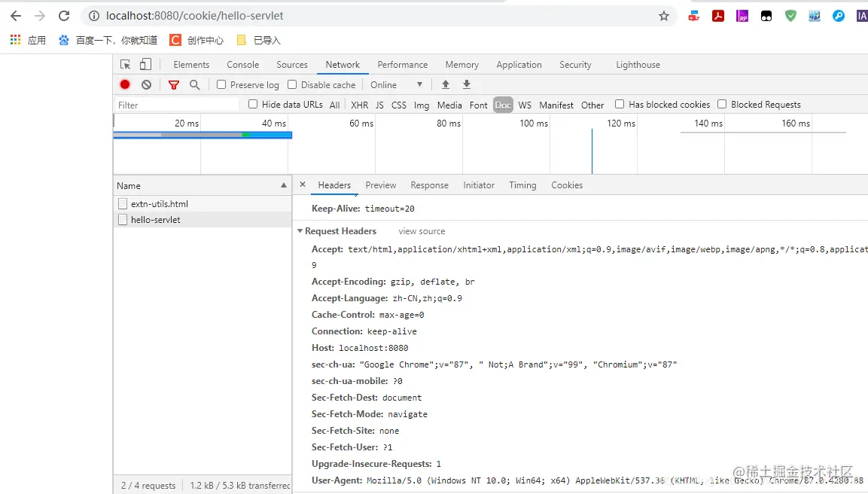The width and height of the screenshot is (868, 494).
Task: Clear the network log
Action: [146, 85]
